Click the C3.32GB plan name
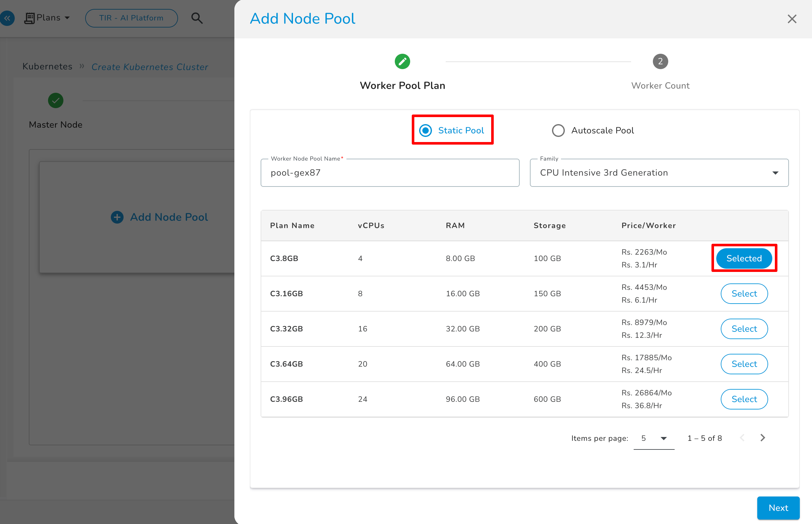The width and height of the screenshot is (812, 524). (x=286, y=329)
